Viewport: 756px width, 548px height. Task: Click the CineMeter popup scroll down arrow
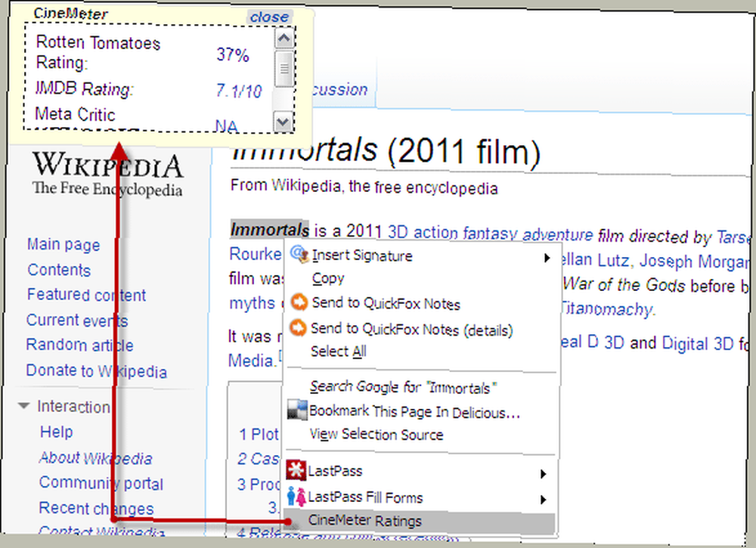click(283, 122)
